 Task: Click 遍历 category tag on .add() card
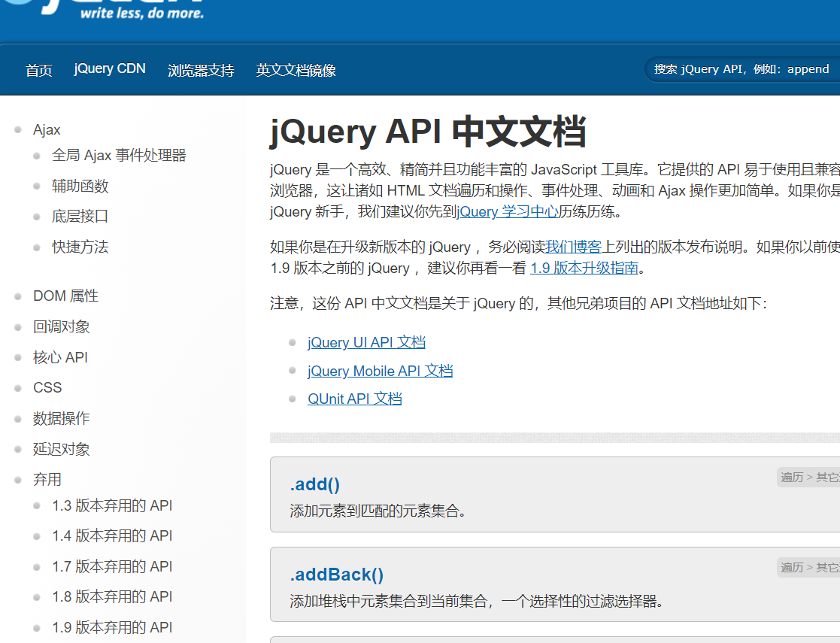click(x=792, y=477)
